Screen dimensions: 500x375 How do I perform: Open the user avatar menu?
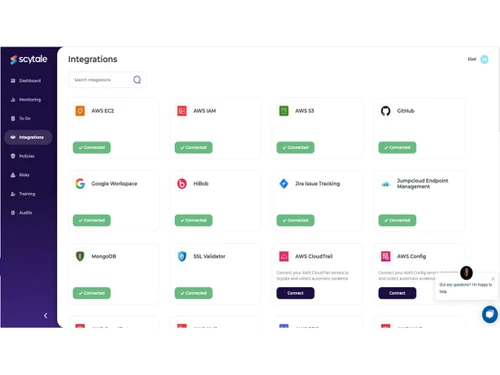coord(484,59)
